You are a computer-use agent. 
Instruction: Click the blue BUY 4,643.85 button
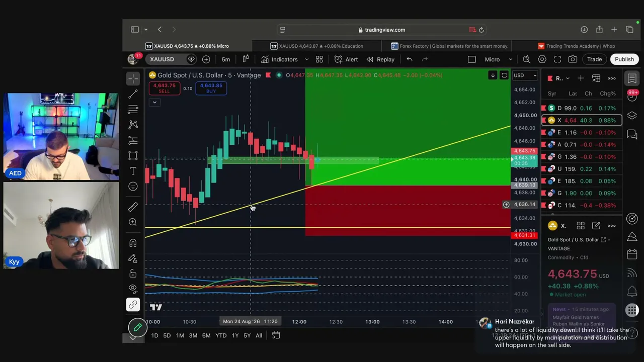point(211,88)
